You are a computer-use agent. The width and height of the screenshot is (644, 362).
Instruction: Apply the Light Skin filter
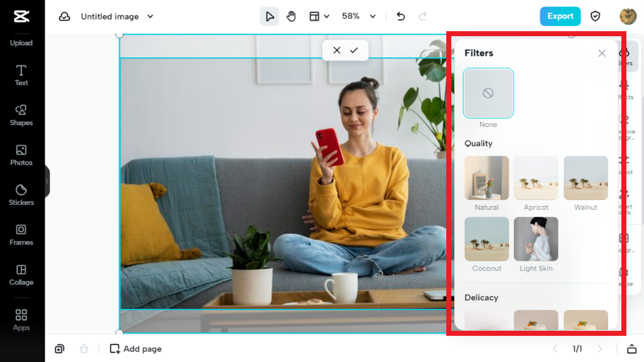(x=536, y=239)
